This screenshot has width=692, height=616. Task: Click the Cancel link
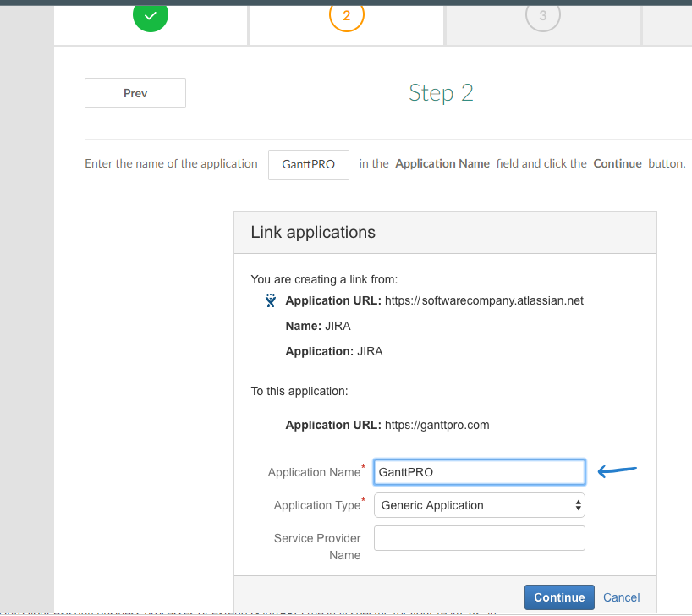pos(622,597)
